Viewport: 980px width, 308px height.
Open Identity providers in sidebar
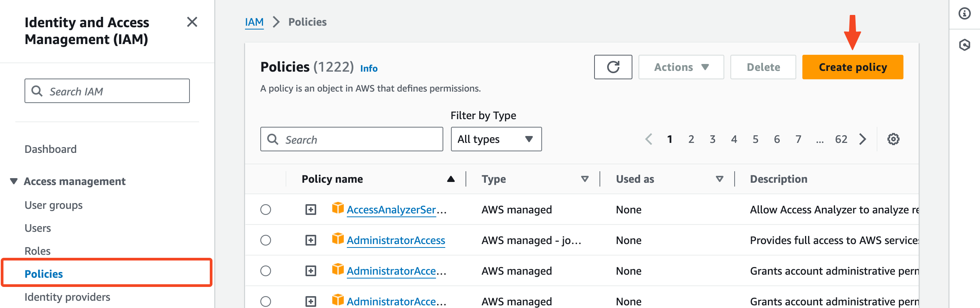67,297
